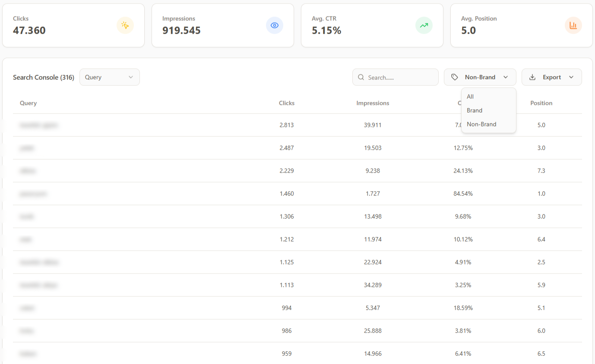The image size is (595, 364).
Task: Select the All filter option
Action: (470, 97)
